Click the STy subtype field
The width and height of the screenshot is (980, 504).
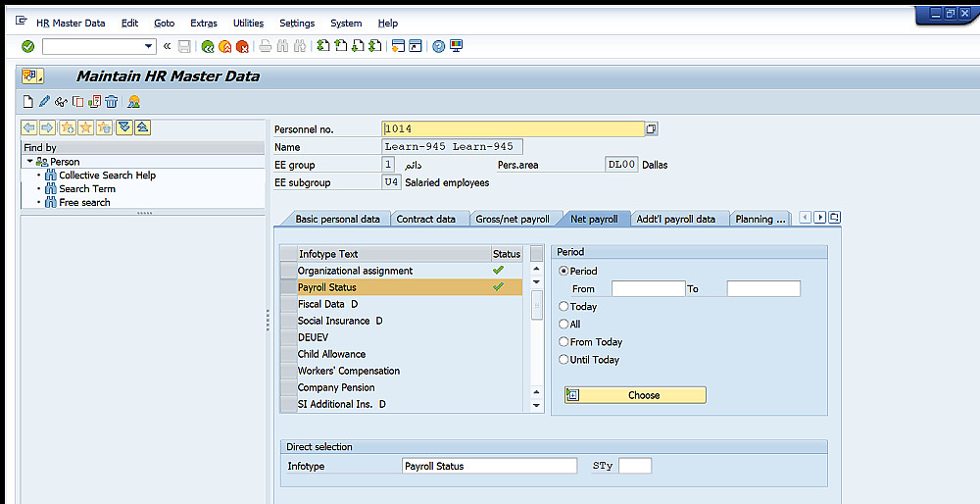pyautogui.click(x=635, y=466)
